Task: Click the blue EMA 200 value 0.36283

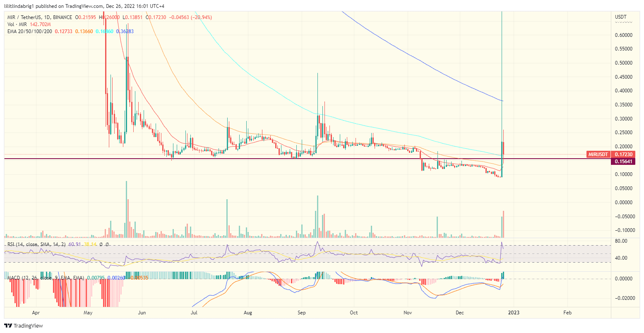Action: (125, 31)
